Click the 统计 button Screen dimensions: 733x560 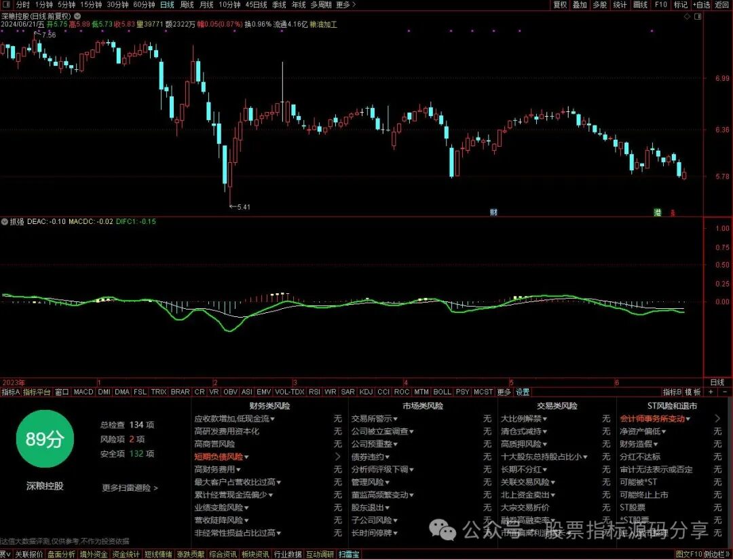[620, 5]
